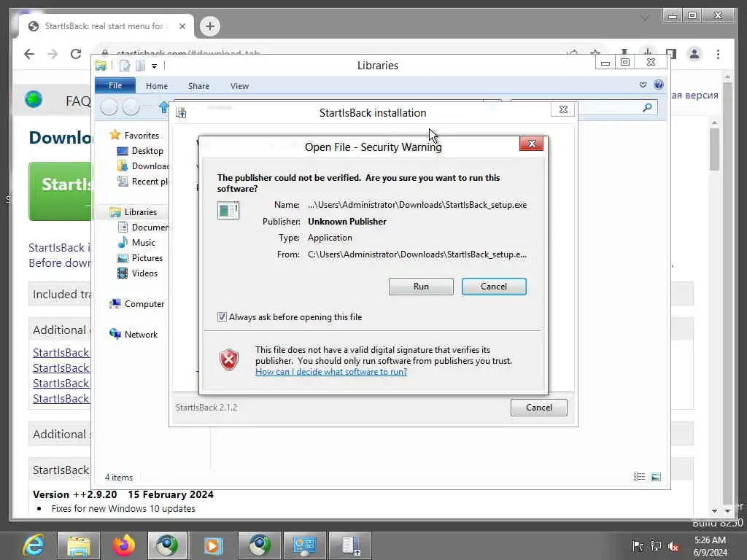Click the network tray icon

(656, 546)
